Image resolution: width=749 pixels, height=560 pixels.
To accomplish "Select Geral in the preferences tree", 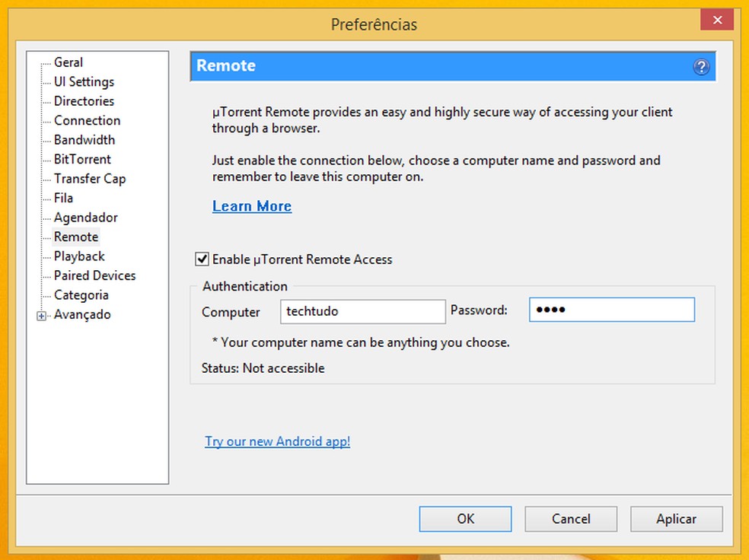I will point(69,62).
